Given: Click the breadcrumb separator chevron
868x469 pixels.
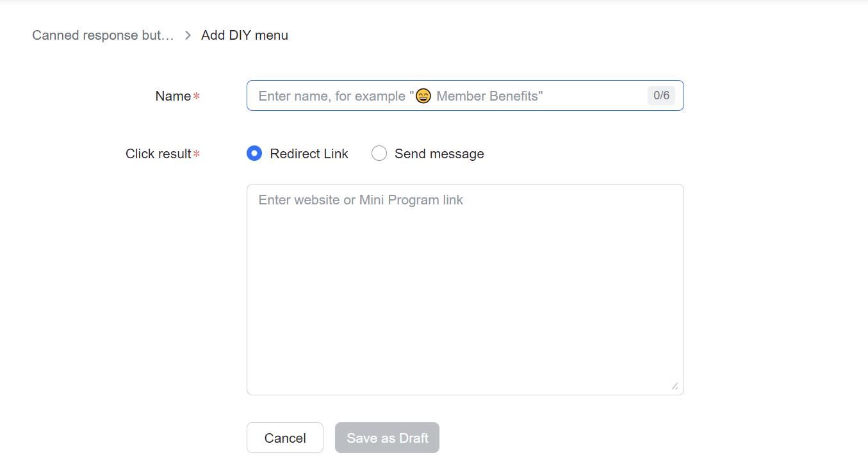Looking at the screenshot, I should (187, 35).
